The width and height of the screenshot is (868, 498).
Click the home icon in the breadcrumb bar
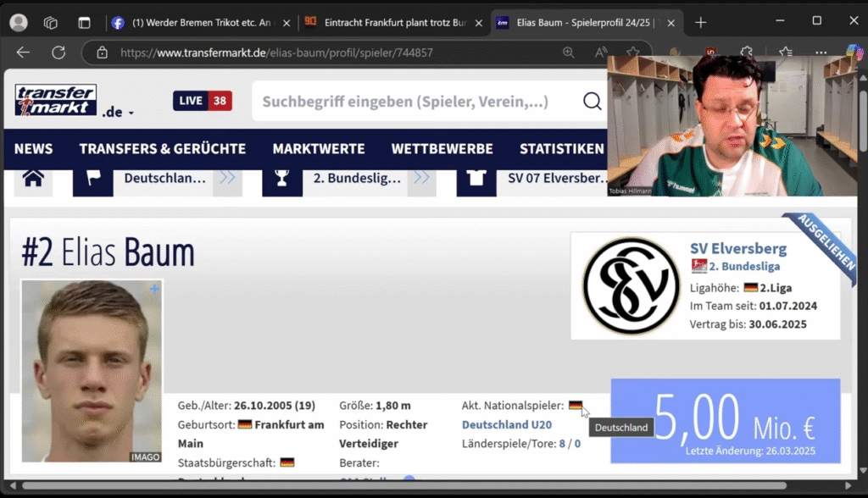click(32, 178)
